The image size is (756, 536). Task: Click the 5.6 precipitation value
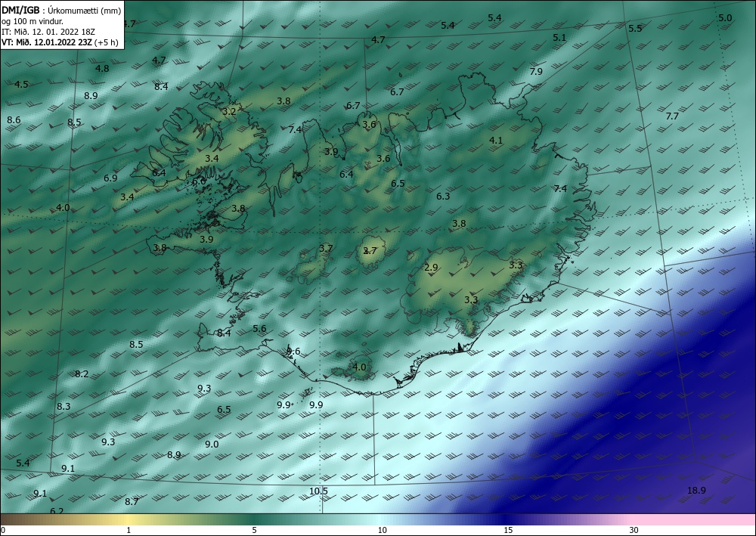click(259, 329)
